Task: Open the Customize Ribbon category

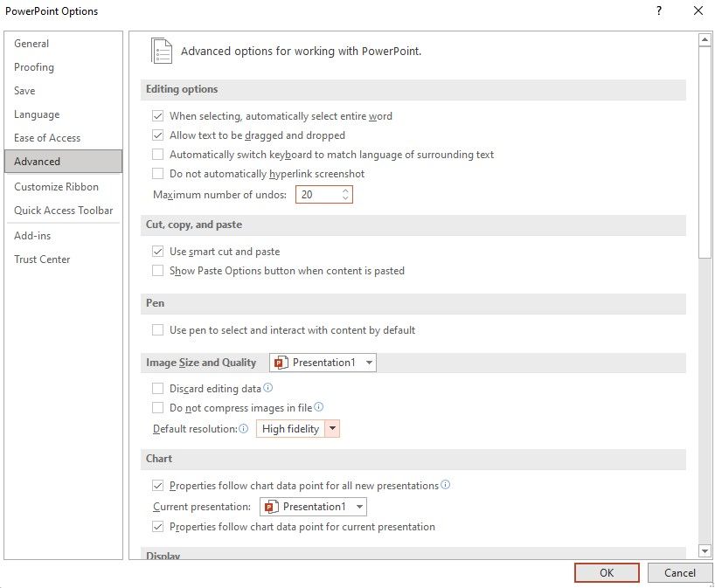Action: pyautogui.click(x=56, y=187)
